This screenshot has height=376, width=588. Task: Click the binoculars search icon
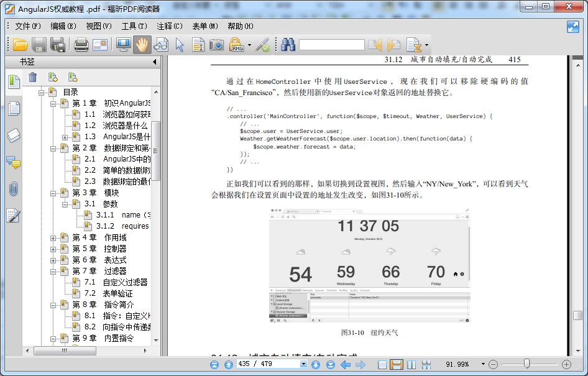point(288,45)
